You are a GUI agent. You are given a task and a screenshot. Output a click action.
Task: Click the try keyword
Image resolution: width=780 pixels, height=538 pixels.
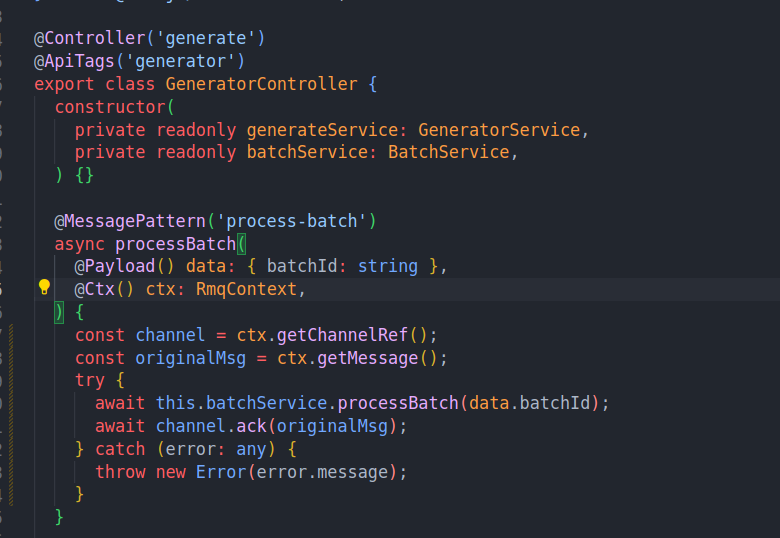click(x=89, y=380)
